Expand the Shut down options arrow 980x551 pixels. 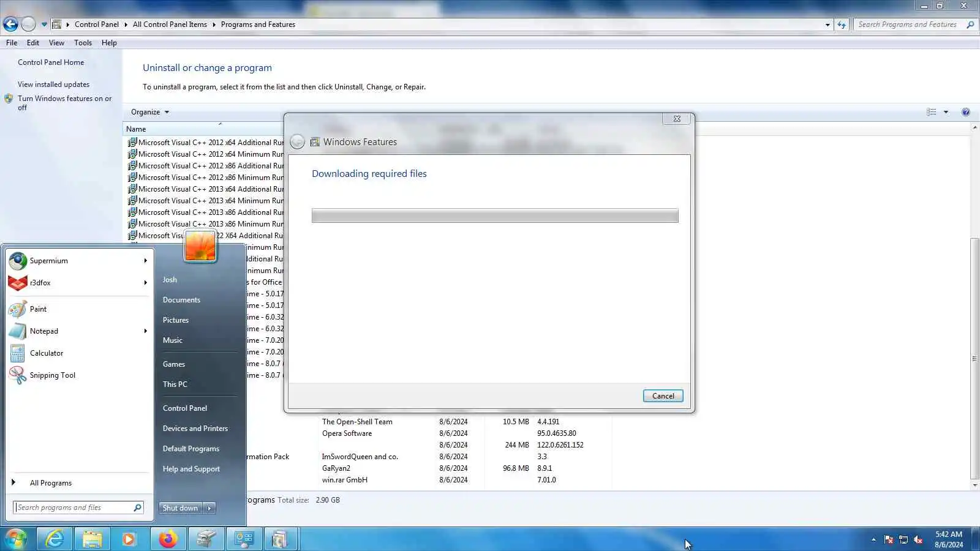point(209,508)
